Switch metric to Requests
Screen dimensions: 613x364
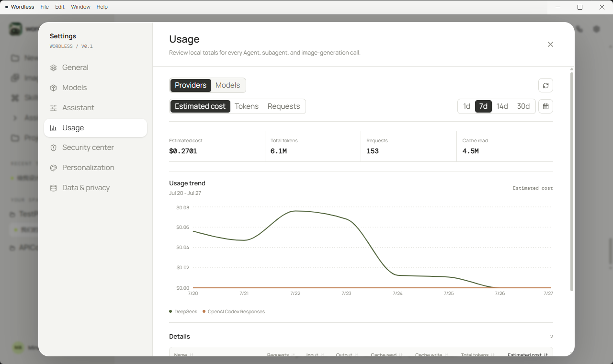[x=284, y=106]
